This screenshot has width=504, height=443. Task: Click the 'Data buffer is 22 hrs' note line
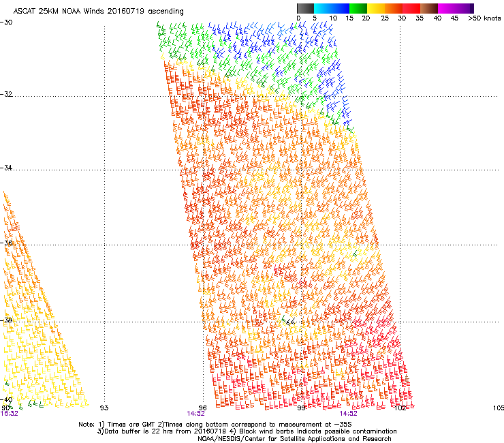point(247,431)
